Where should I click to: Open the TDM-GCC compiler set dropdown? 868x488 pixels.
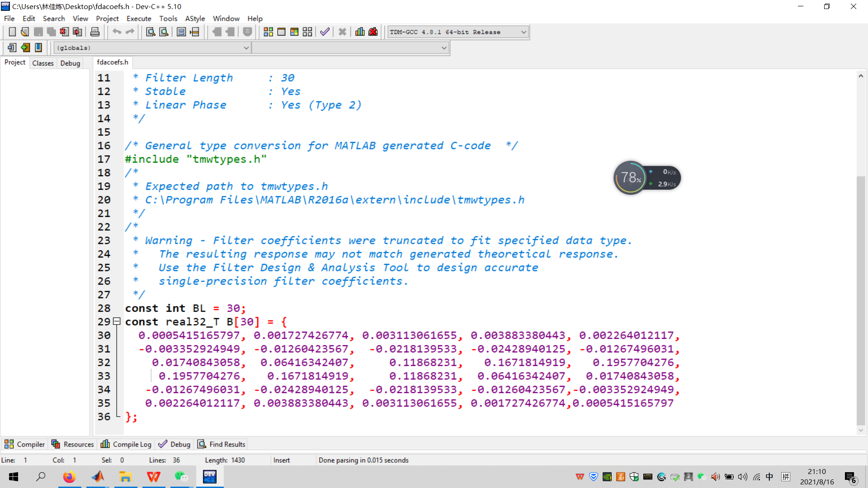point(458,32)
